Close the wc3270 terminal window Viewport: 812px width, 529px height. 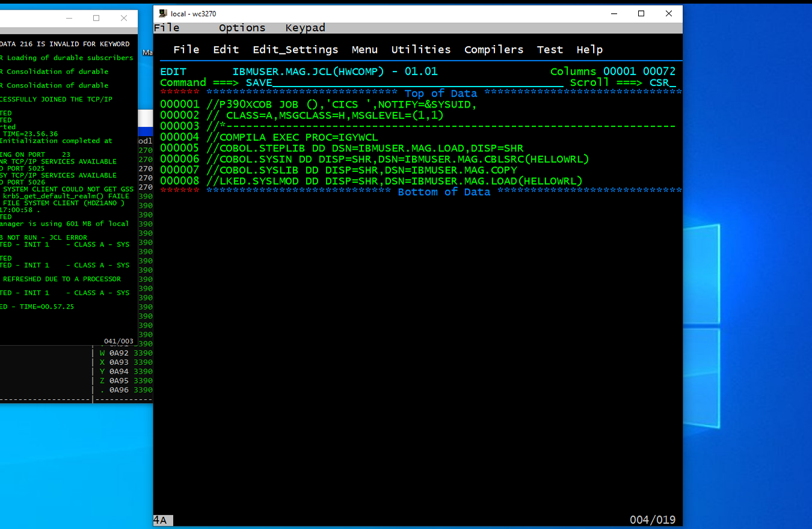(x=669, y=13)
